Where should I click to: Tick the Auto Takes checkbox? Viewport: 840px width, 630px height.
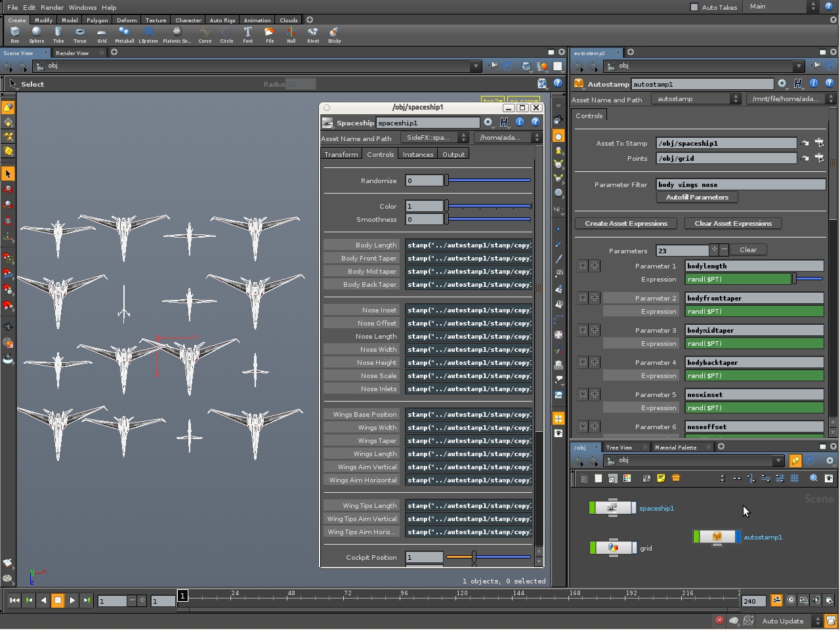[x=694, y=7]
